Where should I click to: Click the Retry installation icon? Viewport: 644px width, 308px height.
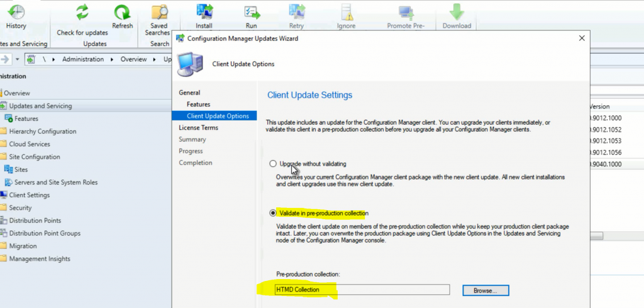pyautogui.click(x=297, y=12)
